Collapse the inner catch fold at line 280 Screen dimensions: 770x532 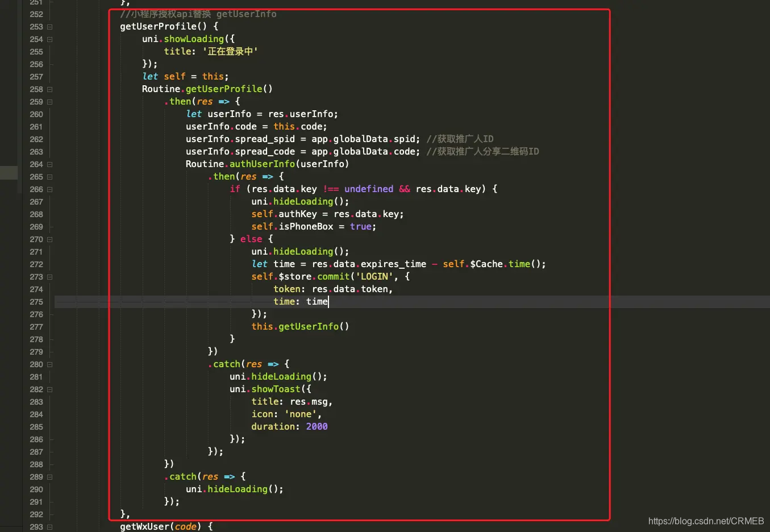click(x=50, y=364)
